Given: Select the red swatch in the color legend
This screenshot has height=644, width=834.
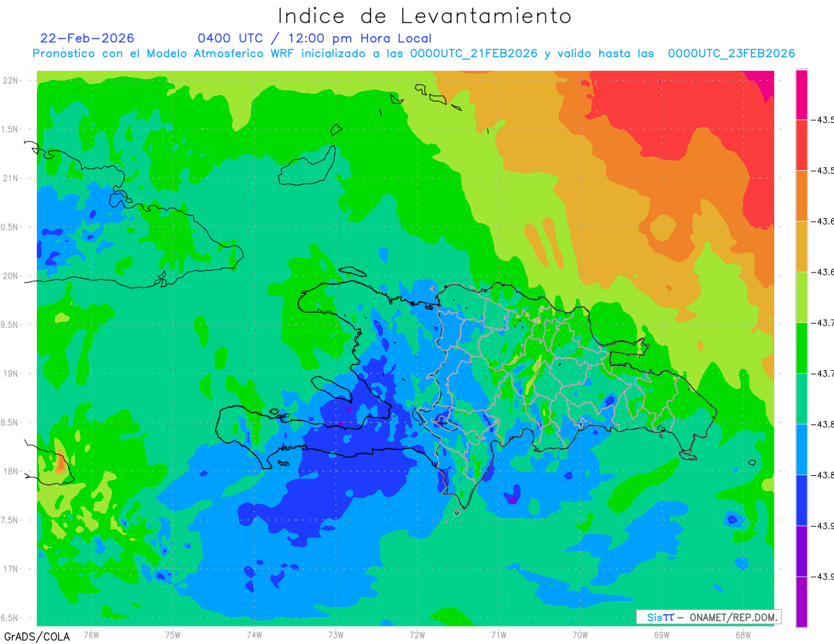Looking at the screenshot, I should pos(801,145).
